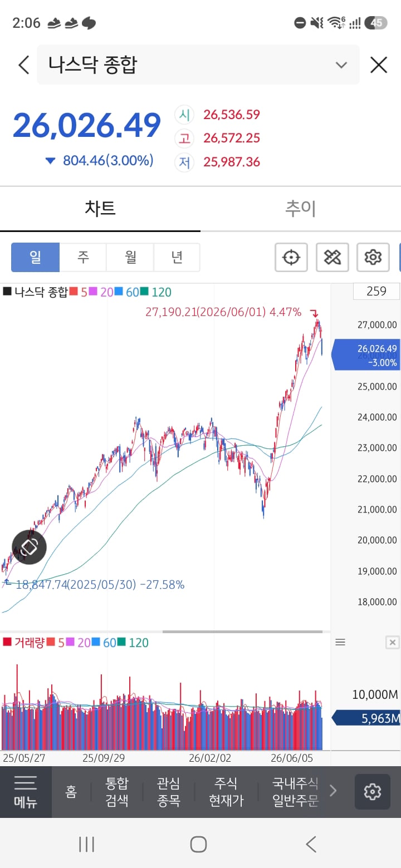The width and height of the screenshot is (401, 868).
Task: Open bottom bar settings gear
Action: pos(372,792)
